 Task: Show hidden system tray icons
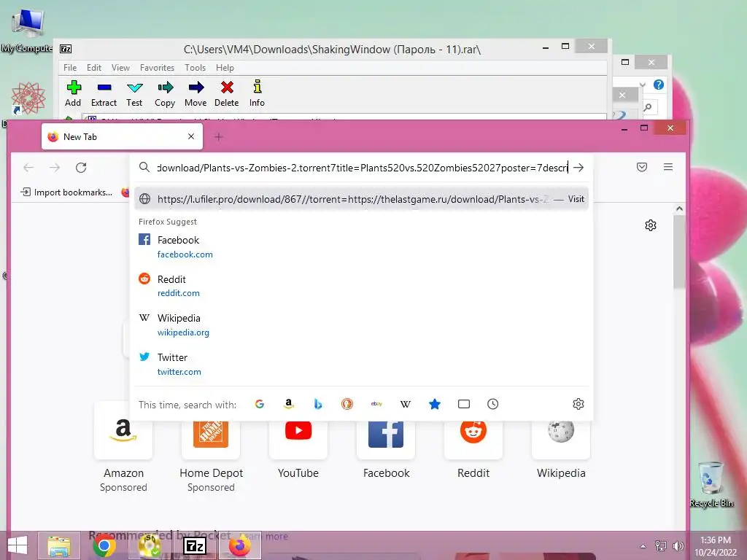pyautogui.click(x=643, y=546)
